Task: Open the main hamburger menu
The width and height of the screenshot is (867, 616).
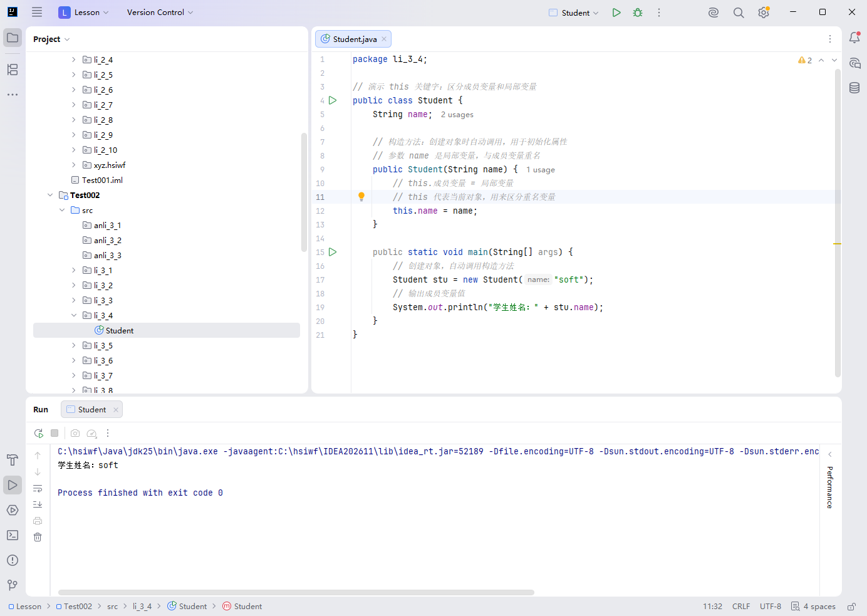Action: point(37,12)
